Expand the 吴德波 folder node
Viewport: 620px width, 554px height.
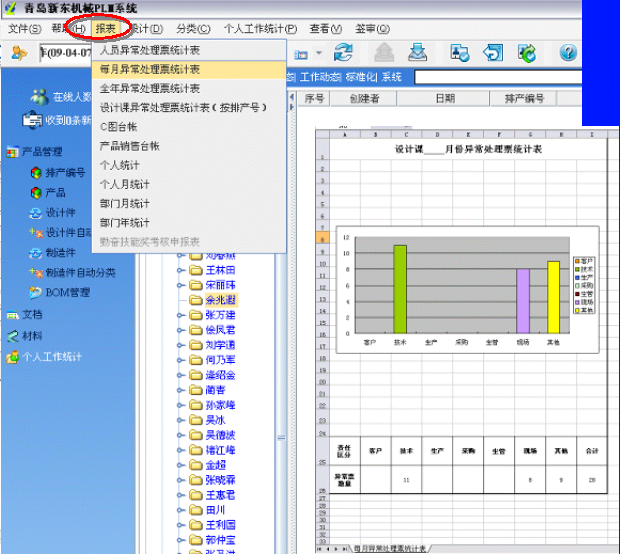(x=179, y=435)
